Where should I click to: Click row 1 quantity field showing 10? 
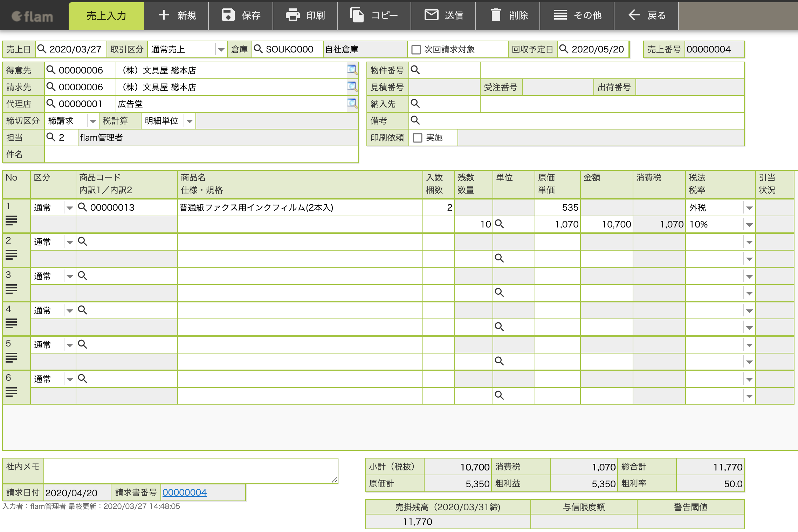pyautogui.click(x=473, y=224)
